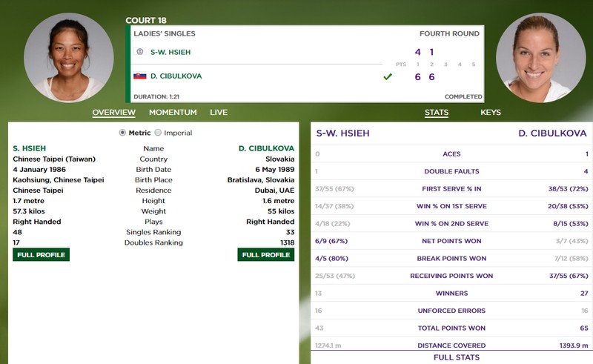
Task: Open the Keys tab
Action: coord(491,113)
